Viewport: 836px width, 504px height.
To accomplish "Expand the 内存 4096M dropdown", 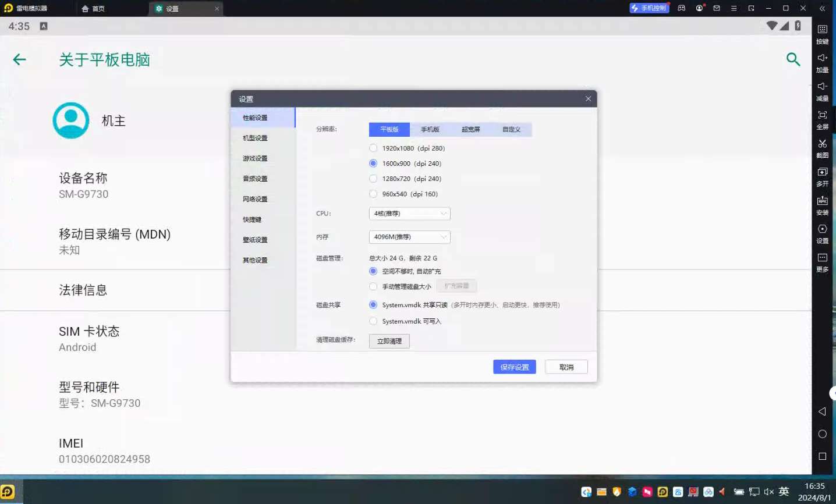I will pyautogui.click(x=409, y=237).
